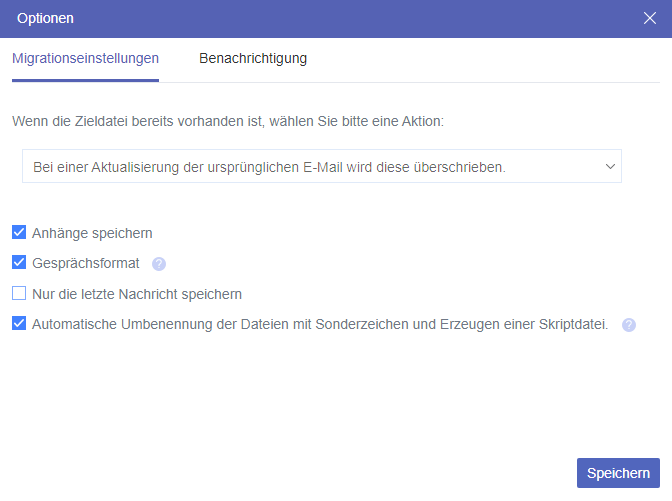Click the Nur die letzte Nachricht label
Image resolution: width=672 pixels, height=501 pixels.
click(x=137, y=294)
